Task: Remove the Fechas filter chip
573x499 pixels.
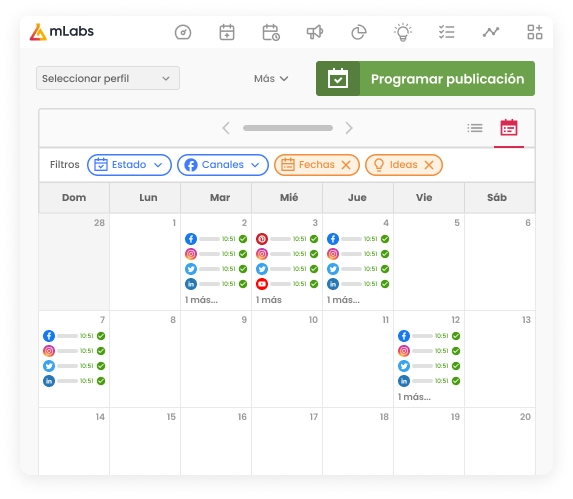Action: pos(346,165)
